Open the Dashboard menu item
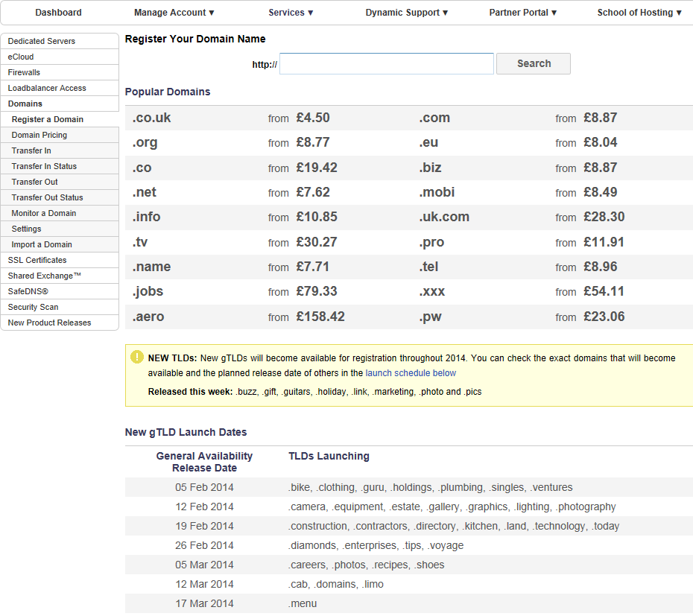This screenshot has width=693, height=616. 58,13
